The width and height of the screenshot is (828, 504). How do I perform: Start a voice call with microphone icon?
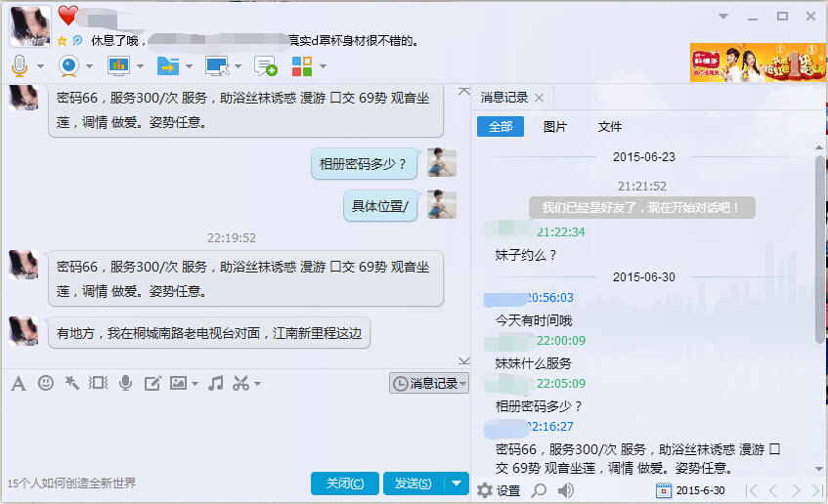tap(19, 66)
